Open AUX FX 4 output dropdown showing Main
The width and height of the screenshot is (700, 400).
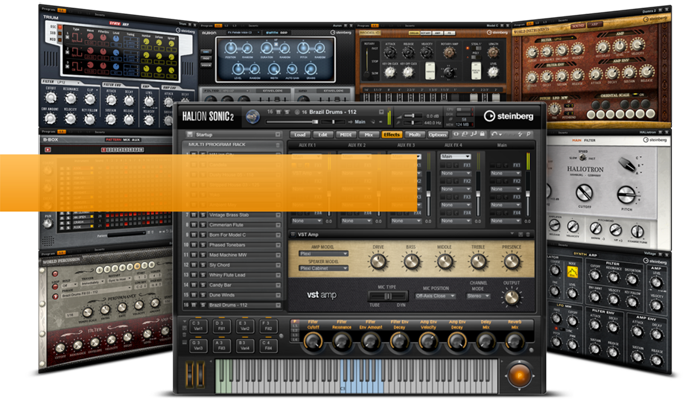[455, 157]
